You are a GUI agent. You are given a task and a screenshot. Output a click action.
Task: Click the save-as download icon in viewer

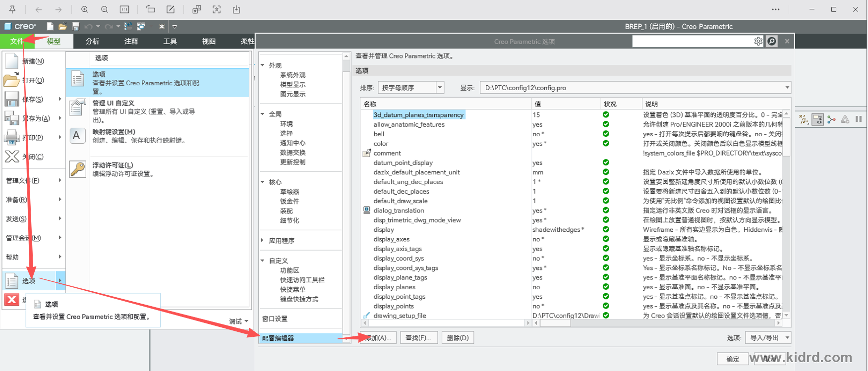(x=236, y=9)
